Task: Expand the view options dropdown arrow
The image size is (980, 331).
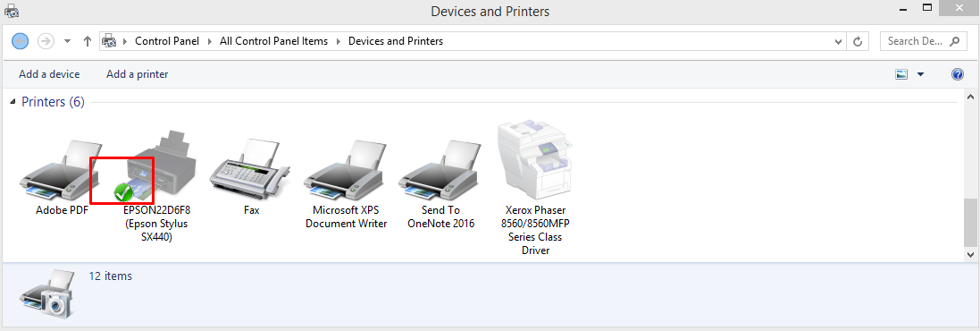Action: point(920,74)
